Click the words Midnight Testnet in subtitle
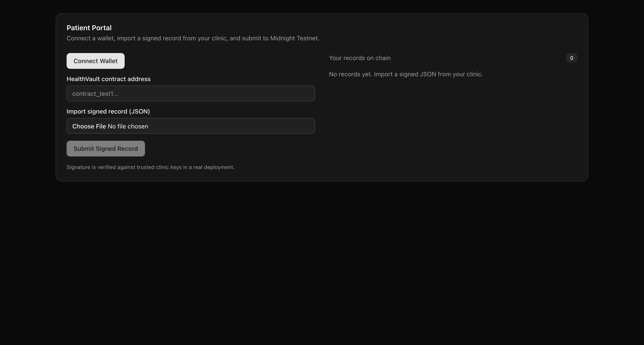The width and height of the screenshot is (644, 345). point(294,38)
